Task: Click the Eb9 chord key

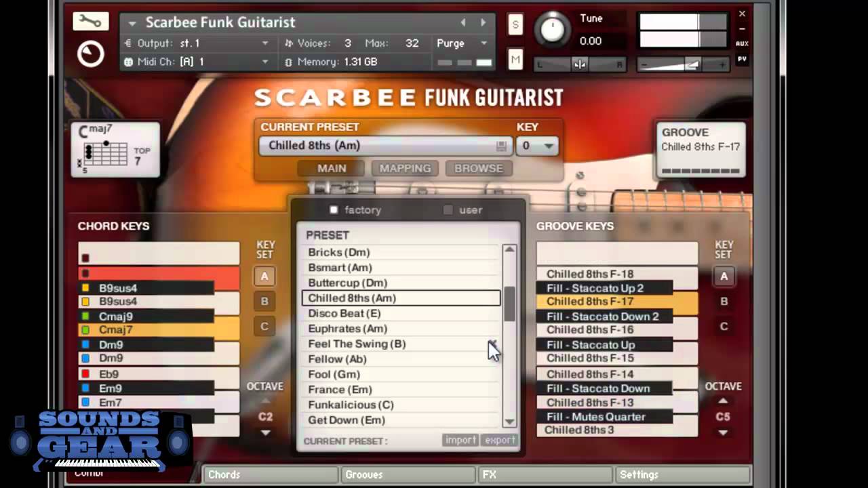Action: [x=159, y=374]
